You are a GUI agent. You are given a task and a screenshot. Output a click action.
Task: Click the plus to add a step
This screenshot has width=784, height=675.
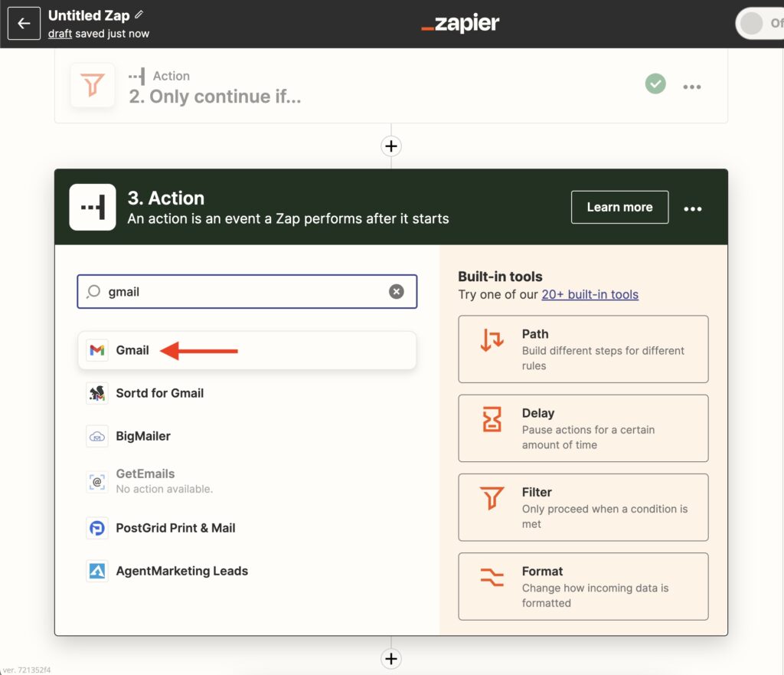(391, 146)
